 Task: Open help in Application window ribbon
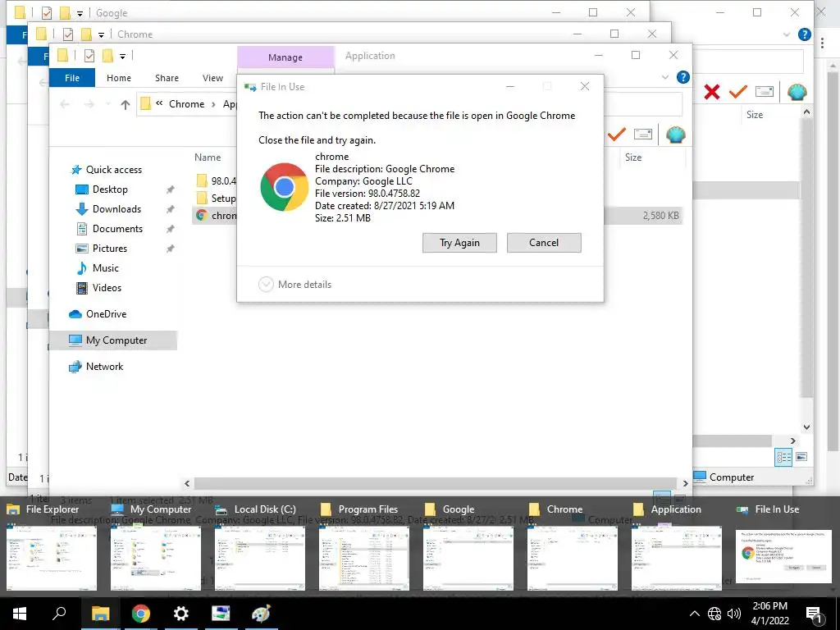683,77
